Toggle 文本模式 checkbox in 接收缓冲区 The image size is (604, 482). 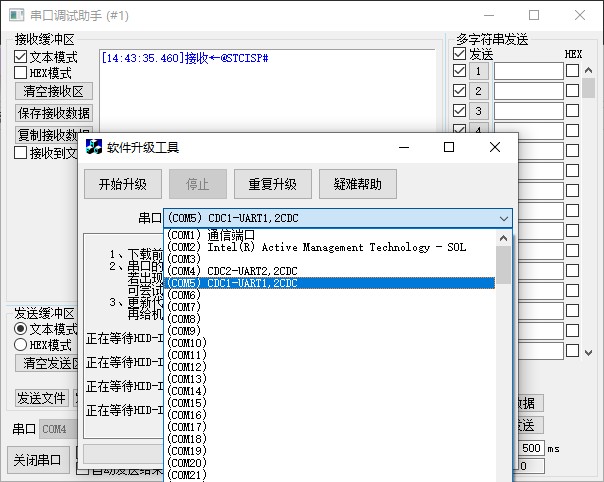point(20,57)
